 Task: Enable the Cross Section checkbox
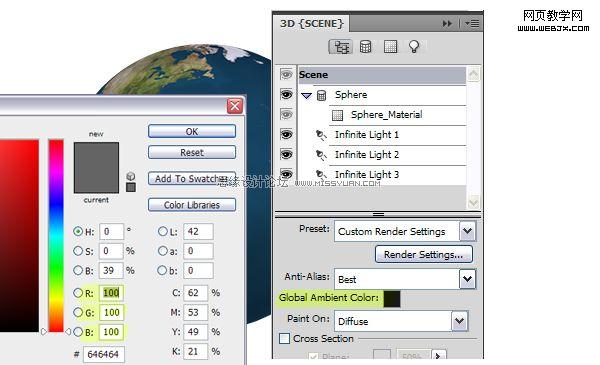[284, 339]
